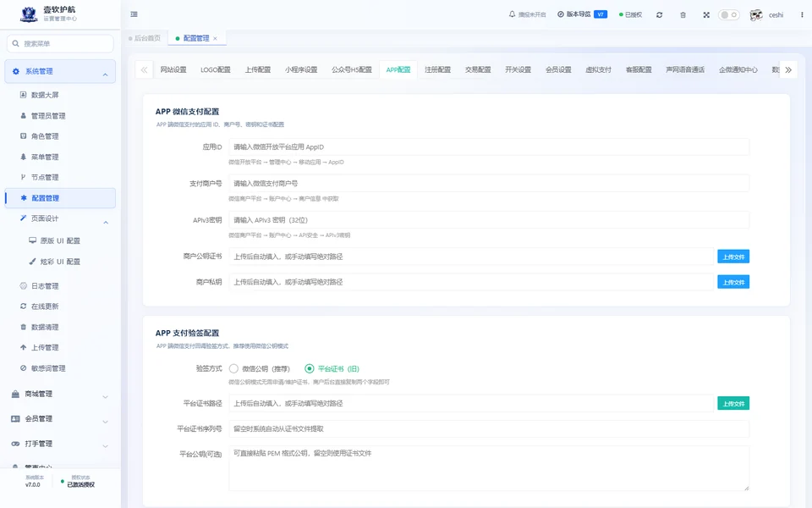
Task: Open 数据大屏 from the sidebar
Action: [x=45, y=95]
